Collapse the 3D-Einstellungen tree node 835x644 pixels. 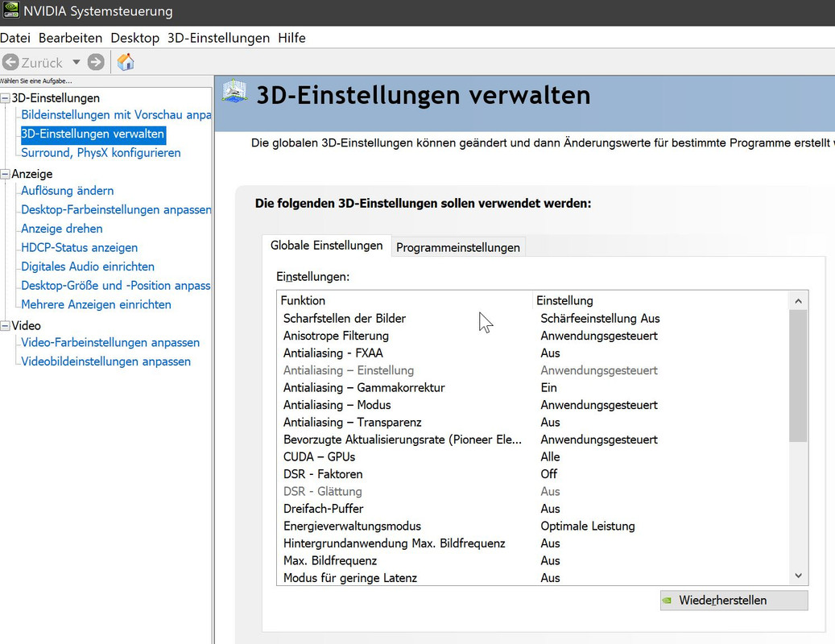5,98
